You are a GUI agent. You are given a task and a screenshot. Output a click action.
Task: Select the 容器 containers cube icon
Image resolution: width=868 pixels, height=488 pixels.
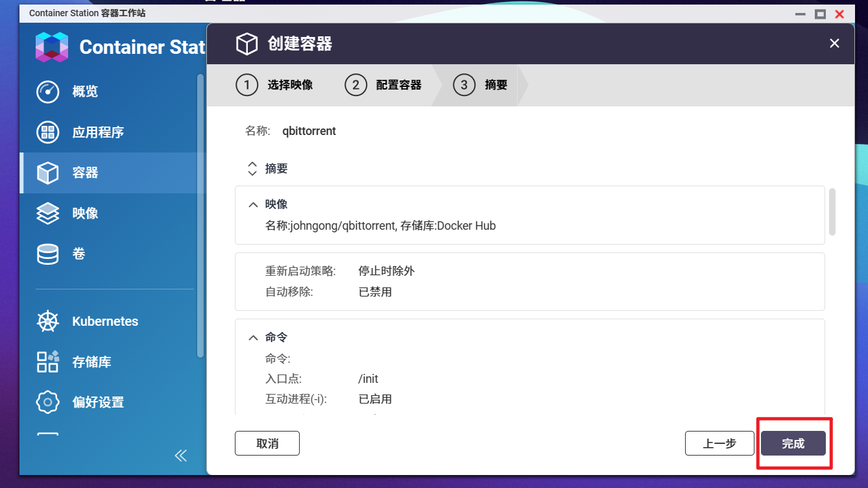[48, 173]
